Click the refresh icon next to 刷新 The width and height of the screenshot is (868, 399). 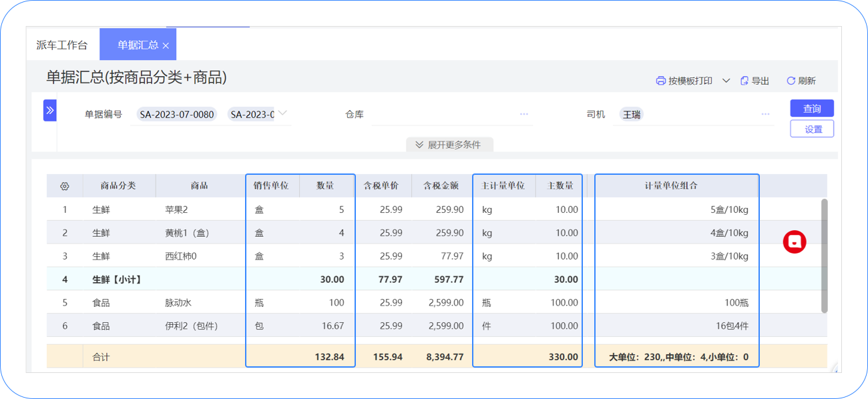791,81
